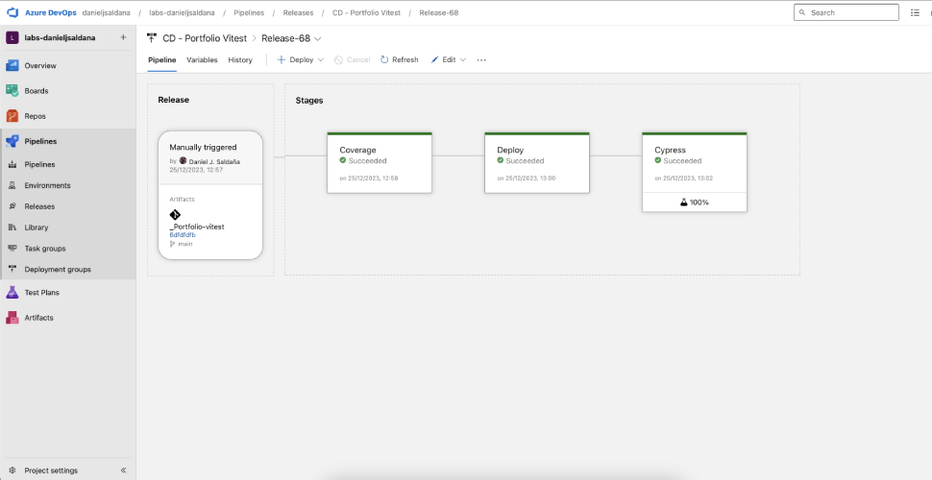Open the Release-68 dropdown chevron
Image resolution: width=932 pixels, height=480 pixels.
(x=317, y=39)
